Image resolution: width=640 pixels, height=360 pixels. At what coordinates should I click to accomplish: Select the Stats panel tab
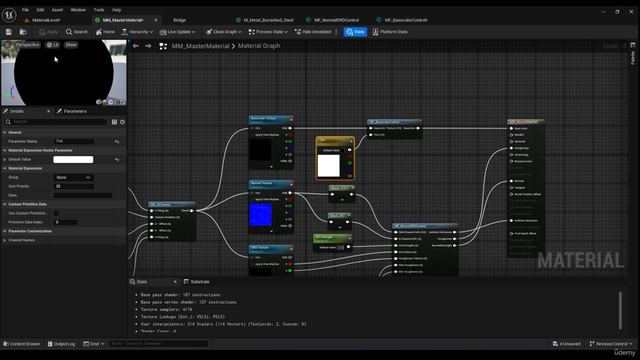[142, 282]
